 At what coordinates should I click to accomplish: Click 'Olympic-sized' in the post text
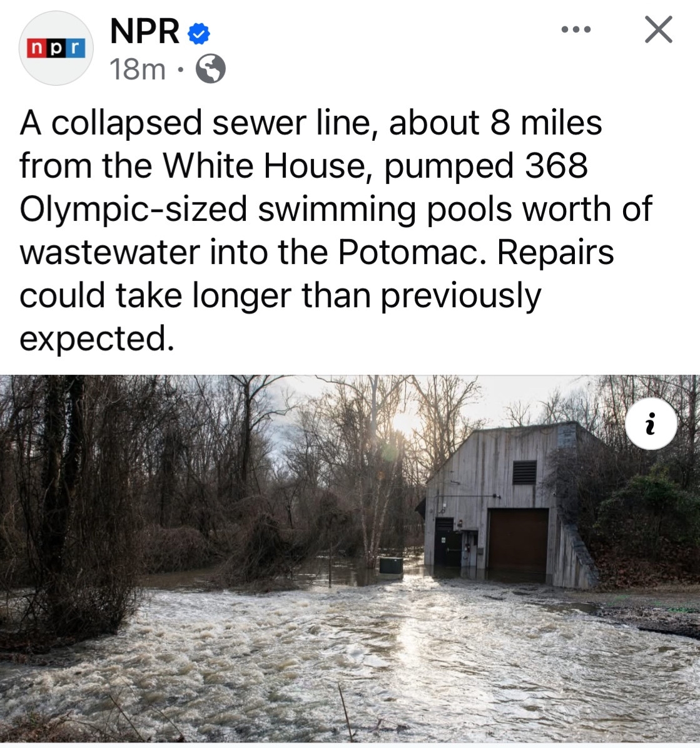pyautogui.click(x=134, y=210)
